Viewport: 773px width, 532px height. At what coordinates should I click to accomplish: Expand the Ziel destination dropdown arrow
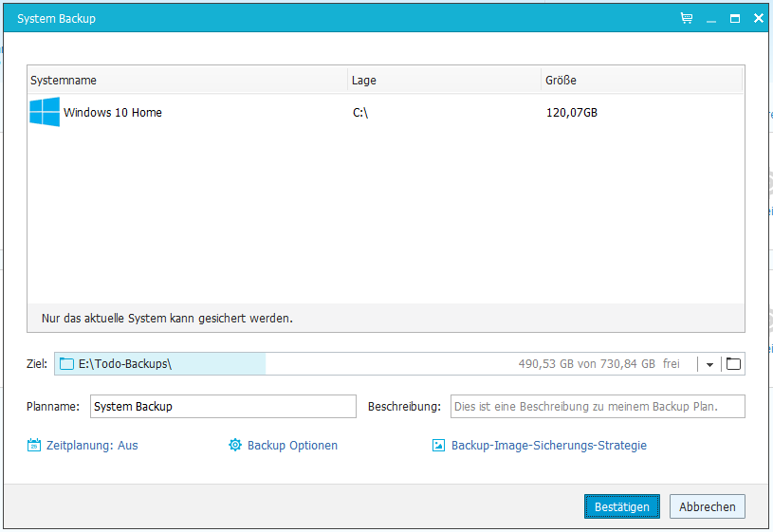pos(709,364)
